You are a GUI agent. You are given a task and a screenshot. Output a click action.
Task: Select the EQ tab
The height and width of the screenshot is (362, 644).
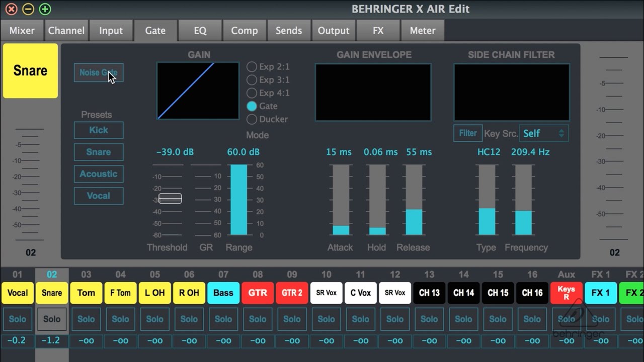point(200,31)
